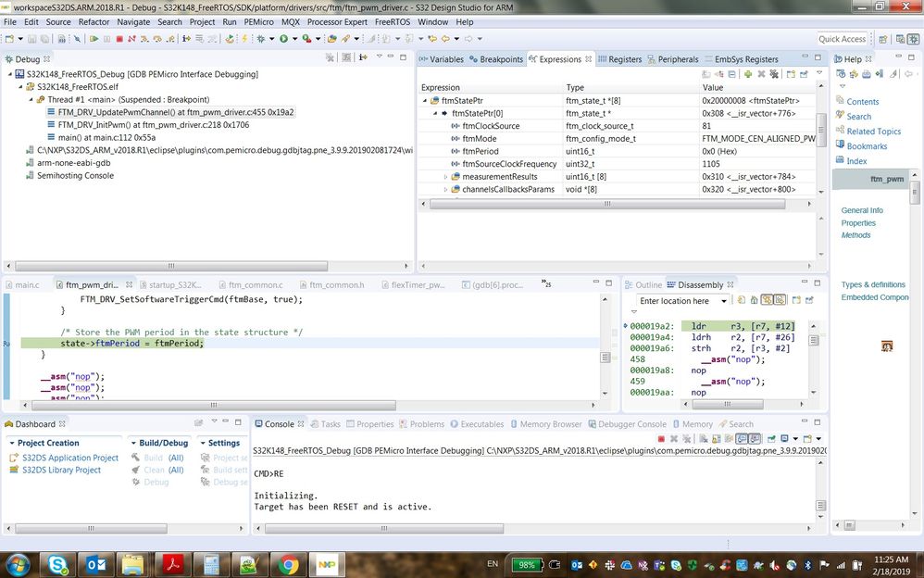924x578 pixels.
Task: Open the PEMicro menu
Action: [258, 22]
